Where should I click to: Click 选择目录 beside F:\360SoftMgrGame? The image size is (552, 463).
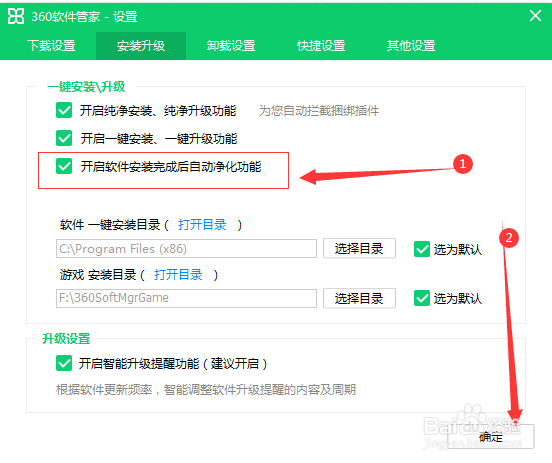[359, 298]
